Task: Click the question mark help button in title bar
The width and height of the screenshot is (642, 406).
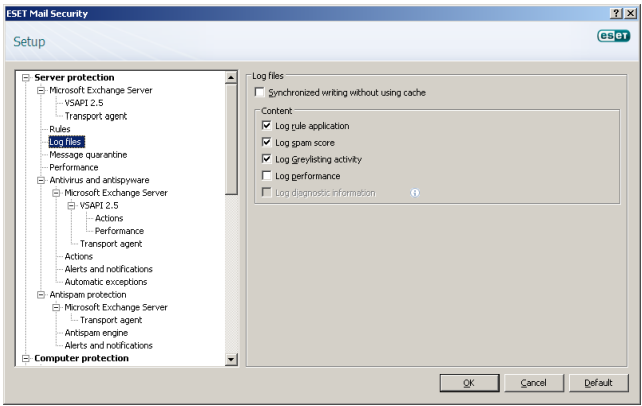Action: click(617, 14)
